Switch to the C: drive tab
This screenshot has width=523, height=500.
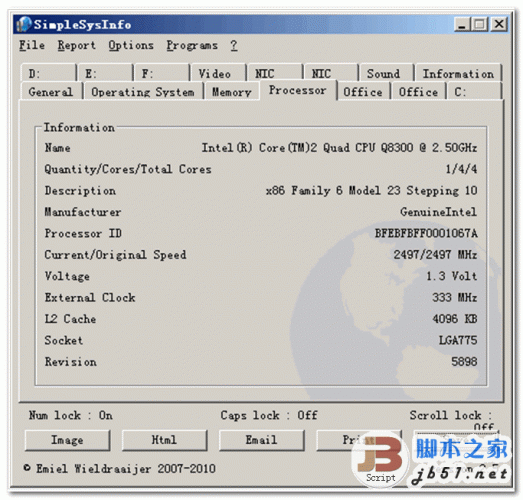(x=474, y=91)
